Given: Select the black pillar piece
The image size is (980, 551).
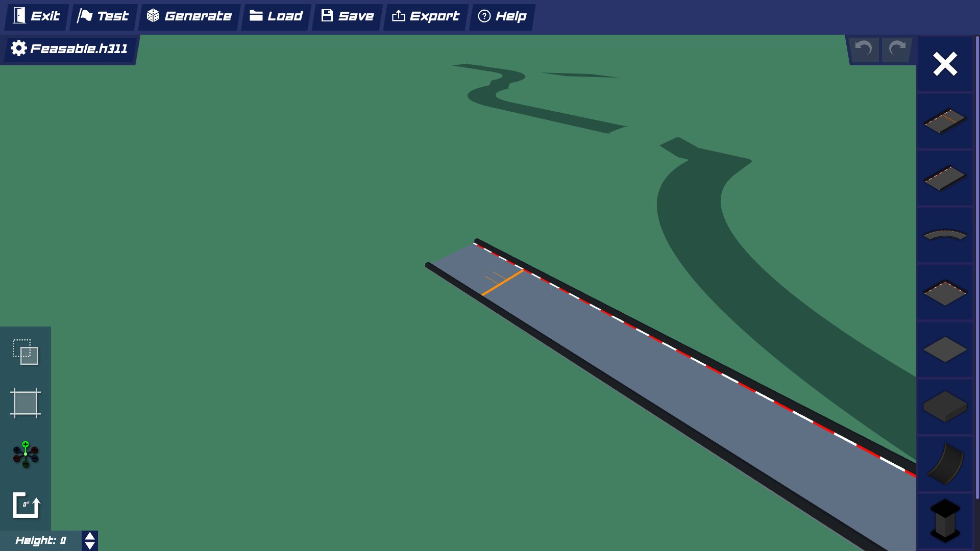Looking at the screenshot, I should tap(945, 520).
